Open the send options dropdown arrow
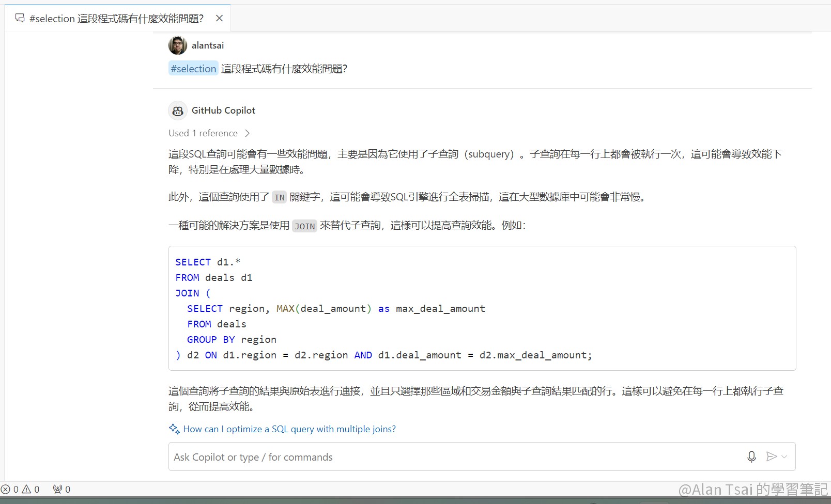The image size is (831, 504). coord(784,456)
